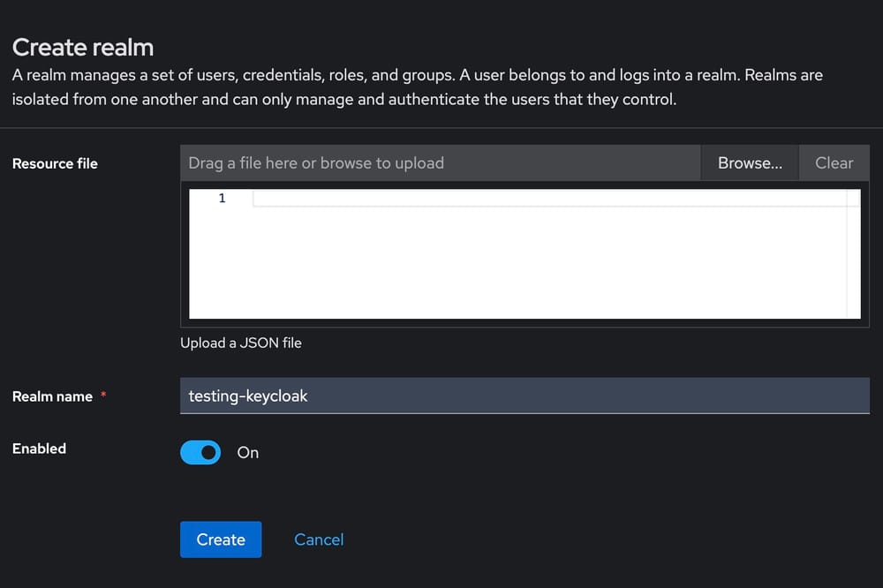Select the Cancel link
The width and height of the screenshot is (883, 588).
point(319,539)
